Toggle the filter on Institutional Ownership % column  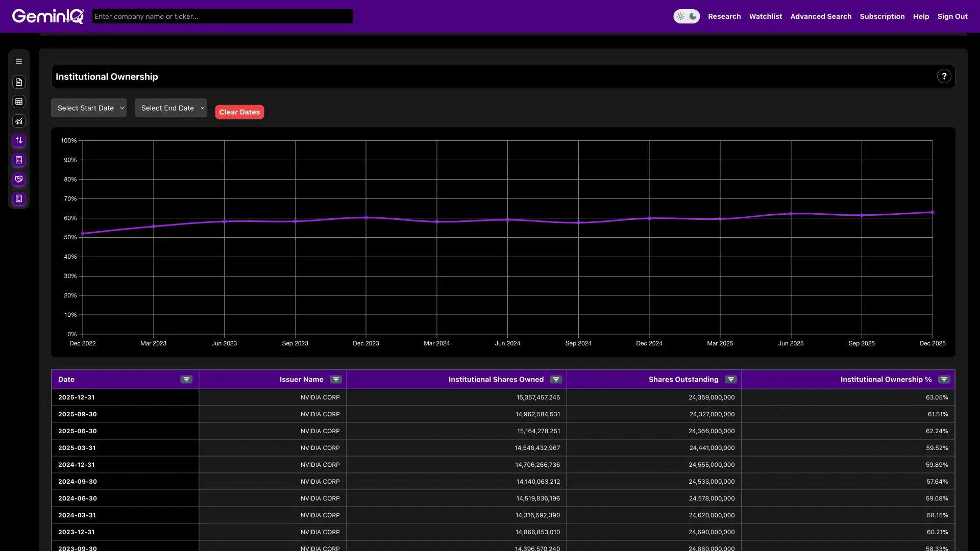click(944, 379)
